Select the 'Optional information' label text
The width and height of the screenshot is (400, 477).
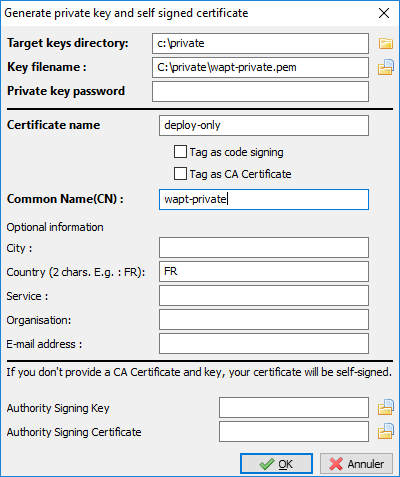pos(55,227)
